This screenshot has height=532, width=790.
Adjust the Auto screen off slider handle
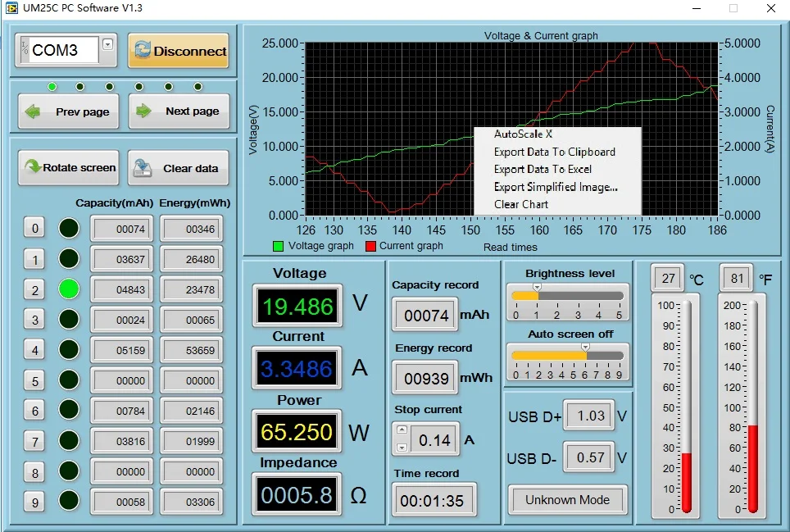(585, 347)
